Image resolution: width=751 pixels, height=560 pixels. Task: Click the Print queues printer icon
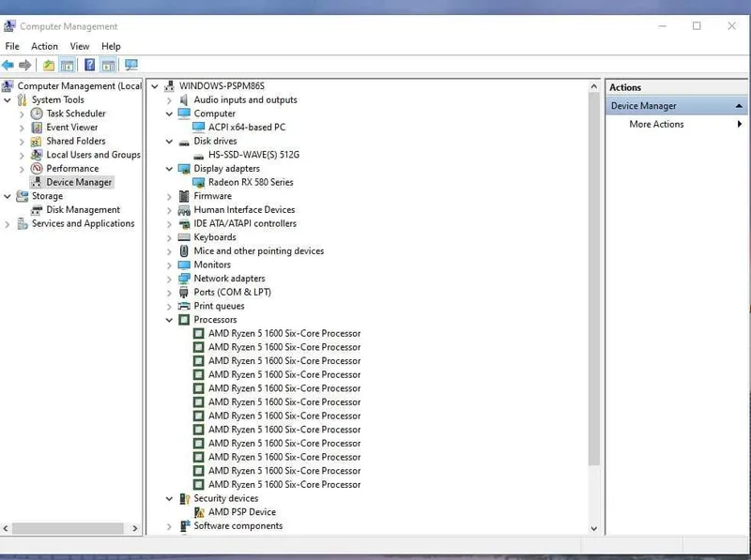point(184,306)
